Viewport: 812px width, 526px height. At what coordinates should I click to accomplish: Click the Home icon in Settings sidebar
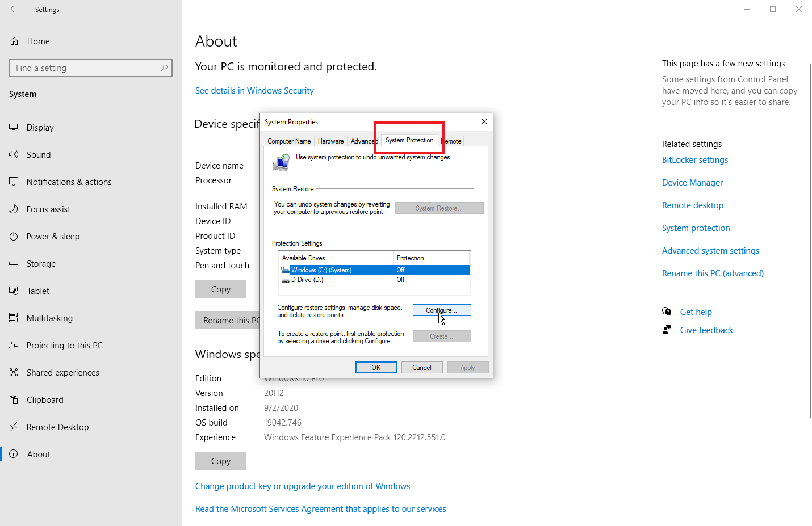coord(14,41)
